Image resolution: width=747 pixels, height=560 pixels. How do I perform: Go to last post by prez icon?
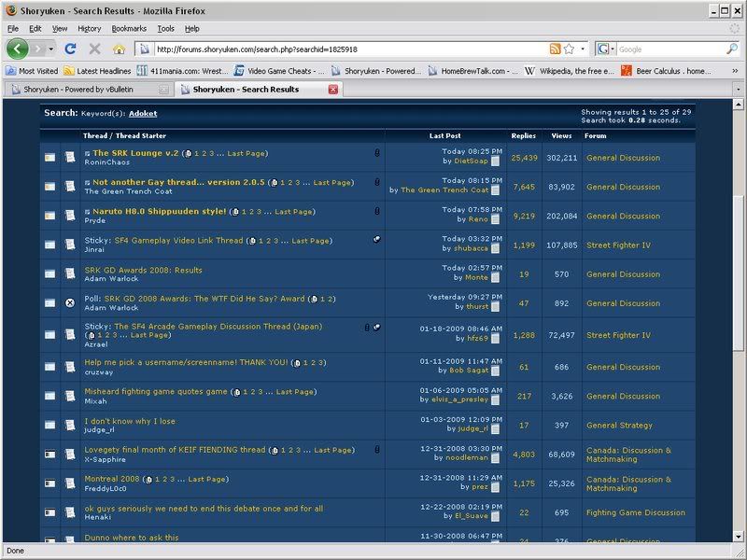[496, 487]
